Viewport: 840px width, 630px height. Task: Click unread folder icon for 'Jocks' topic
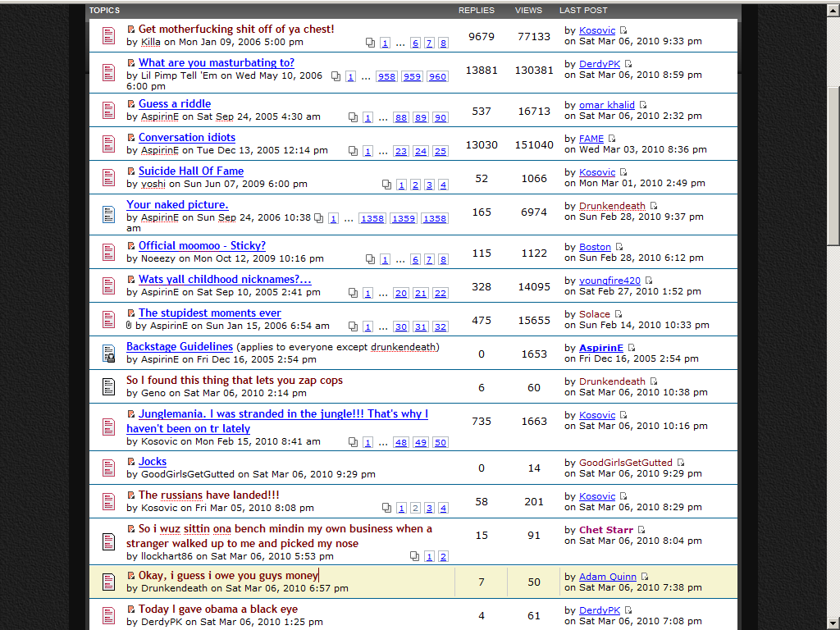tap(108, 468)
